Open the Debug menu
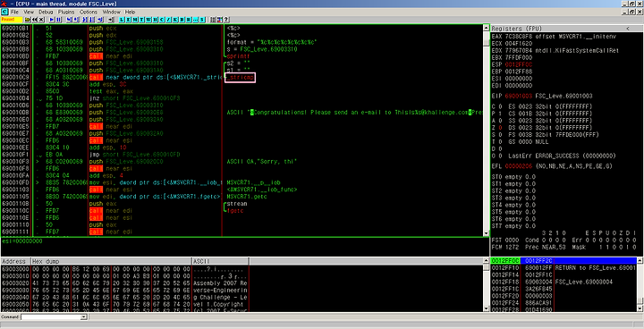The image size is (644, 329). pyautogui.click(x=46, y=12)
